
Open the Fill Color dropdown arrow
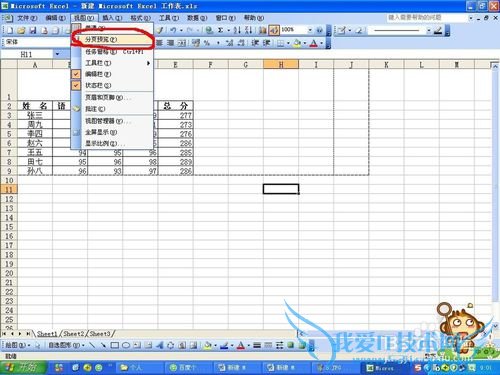pos(305,43)
